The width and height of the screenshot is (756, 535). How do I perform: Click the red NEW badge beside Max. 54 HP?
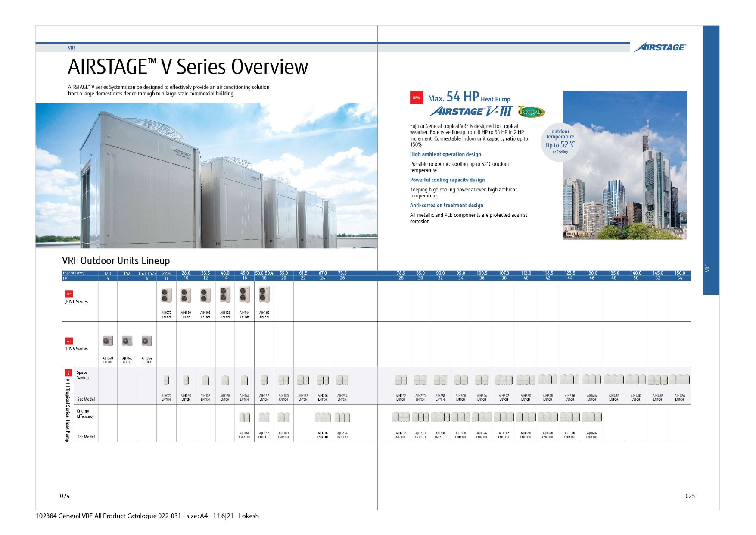417,98
